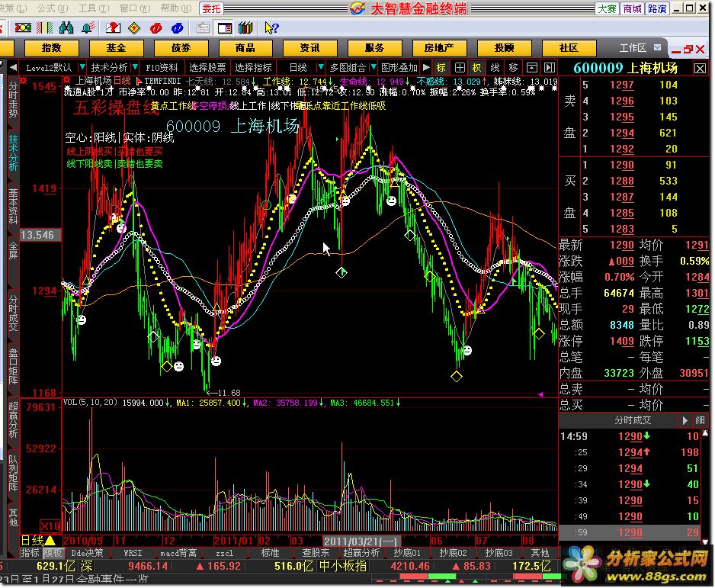Image resolution: width=715 pixels, height=588 pixels.
Task: Click the 2011/03/21 date marker on timeline
Action: click(361, 541)
